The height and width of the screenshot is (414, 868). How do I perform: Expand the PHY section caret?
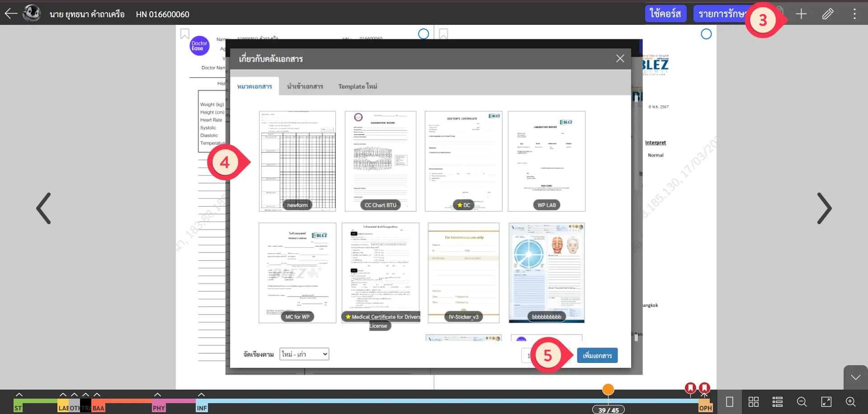click(157, 395)
